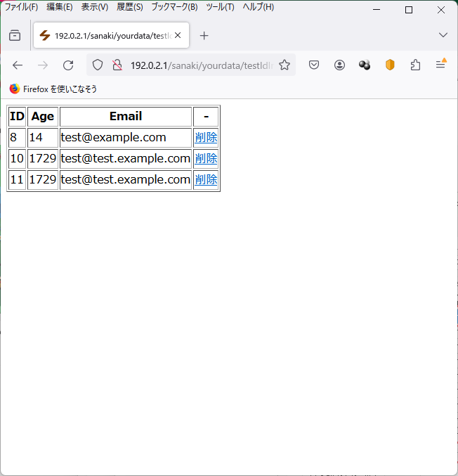The image size is (458, 476).
Task: Open the 編集(E) menu
Action: pyautogui.click(x=60, y=7)
